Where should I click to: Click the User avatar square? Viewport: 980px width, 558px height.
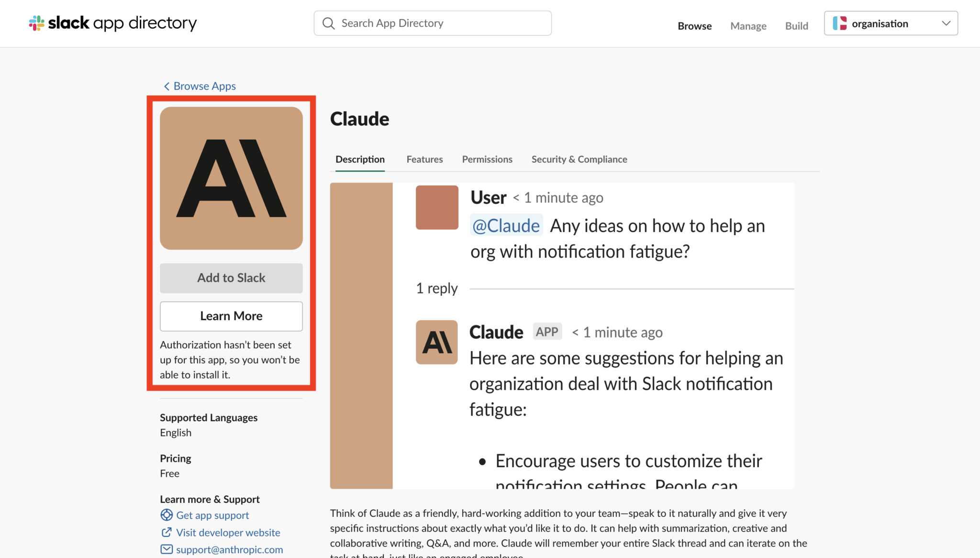point(437,207)
